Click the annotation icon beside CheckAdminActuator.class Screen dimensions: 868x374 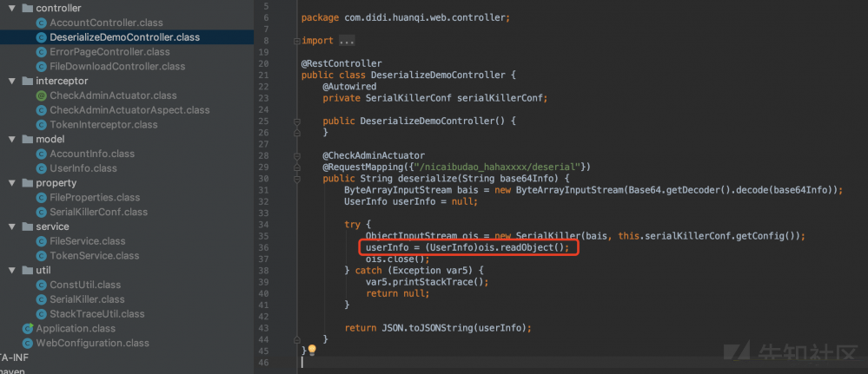(x=41, y=95)
